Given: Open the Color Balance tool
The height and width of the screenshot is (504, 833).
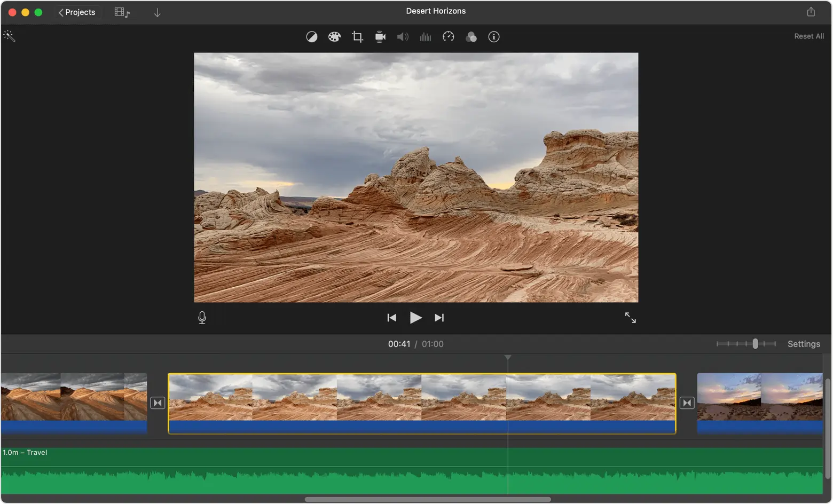Looking at the screenshot, I should [312, 36].
